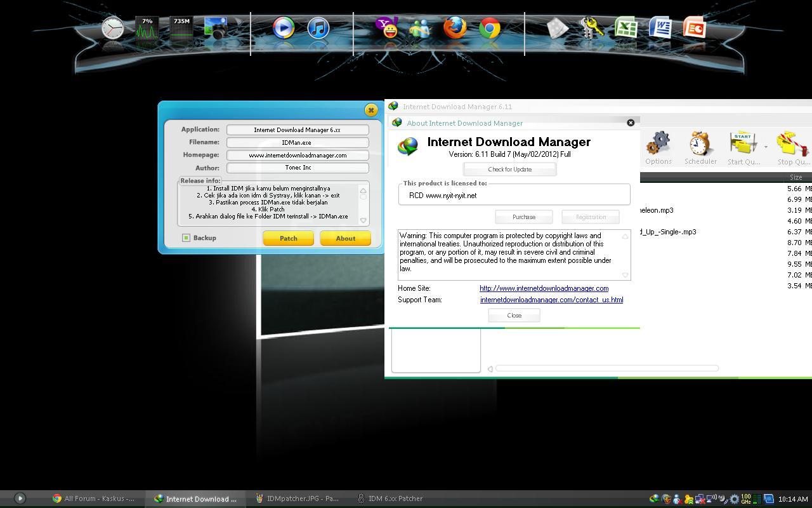The image size is (812, 508).
Task: Launch Windows Media Player from the dock
Action: coord(284,29)
